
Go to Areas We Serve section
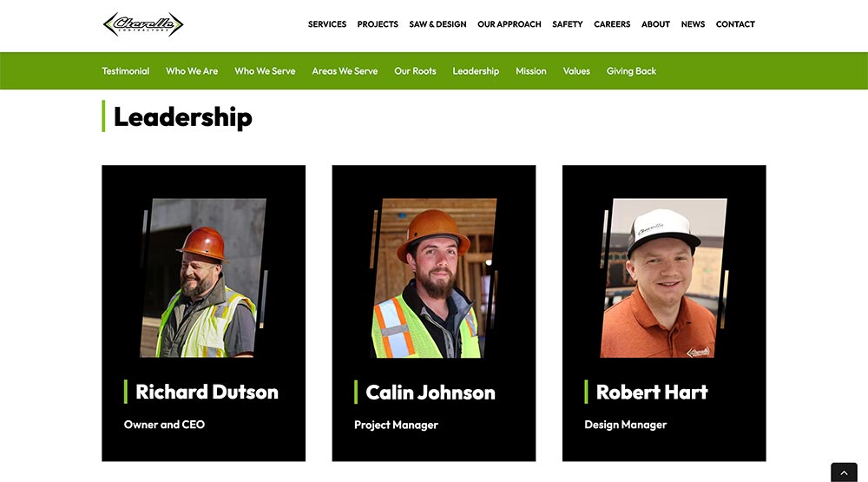tap(345, 71)
